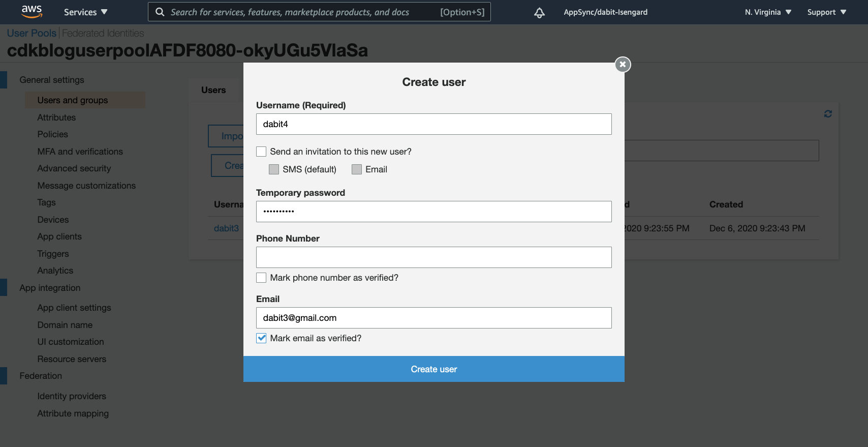Toggle the SMS (default) checkbox
Screen dimensions: 868x447
coord(274,169)
